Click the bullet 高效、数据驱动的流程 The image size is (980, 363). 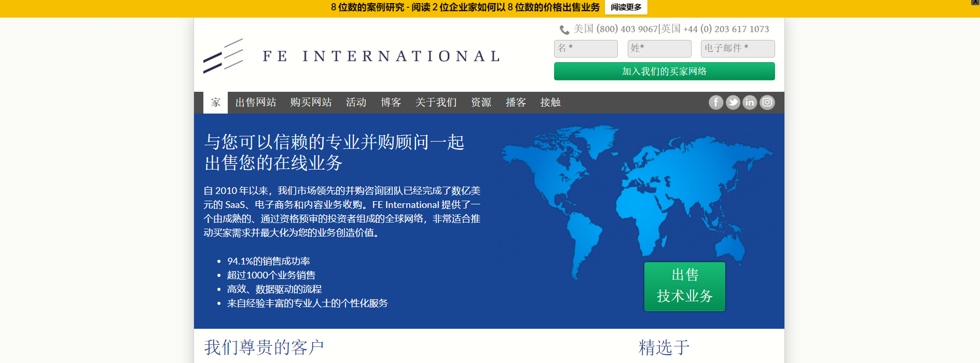(x=274, y=289)
